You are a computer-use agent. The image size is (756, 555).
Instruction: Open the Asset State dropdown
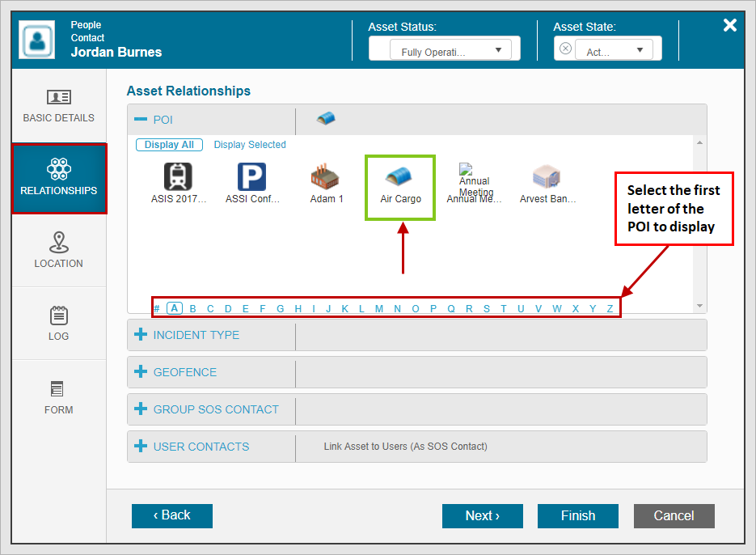pyautogui.click(x=618, y=50)
